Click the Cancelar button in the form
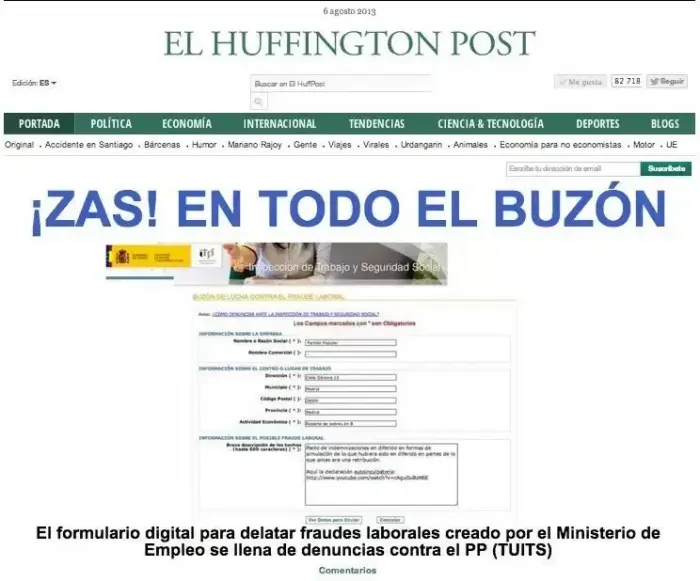700x581 pixels. click(x=390, y=520)
